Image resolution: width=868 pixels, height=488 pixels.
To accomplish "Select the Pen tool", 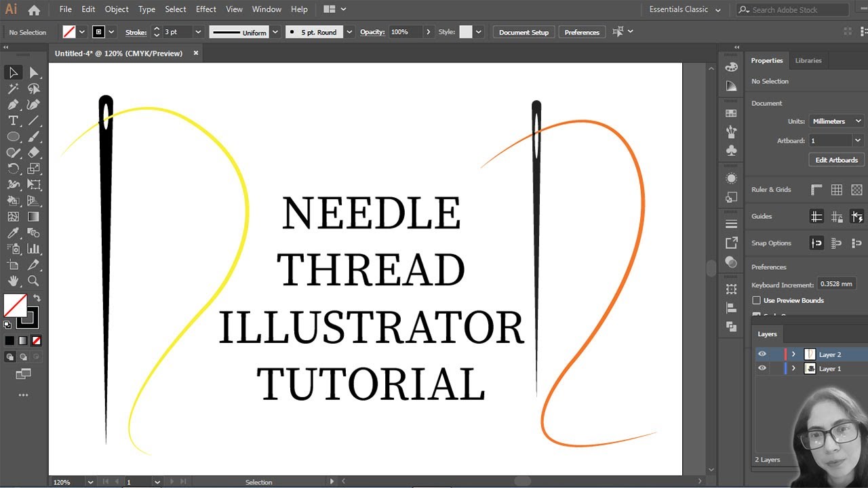I will click(x=13, y=105).
